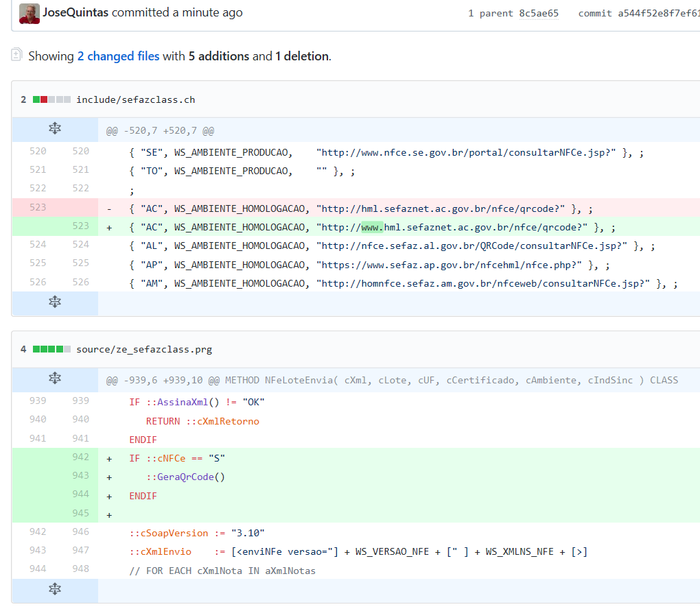This screenshot has width=700, height=609.
Task: Select line number 523 in the red deleted row
Action: pos(38,208)
